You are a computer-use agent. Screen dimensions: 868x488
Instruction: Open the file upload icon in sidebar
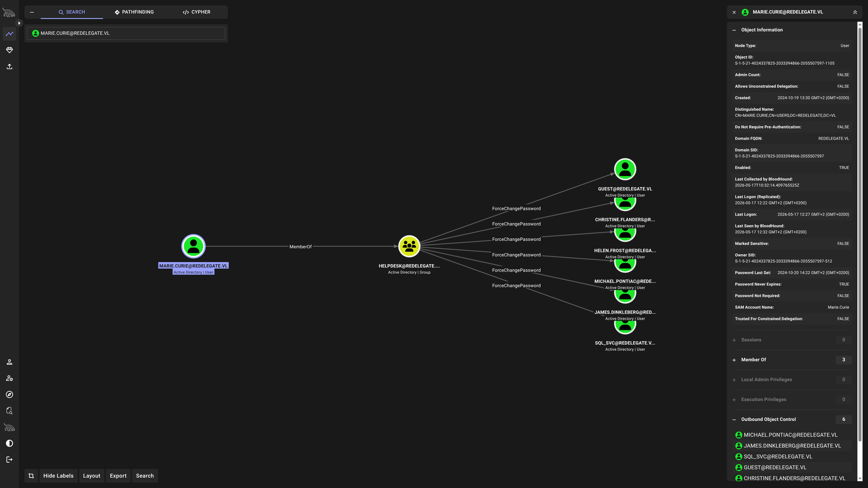(x=10, y=66)
